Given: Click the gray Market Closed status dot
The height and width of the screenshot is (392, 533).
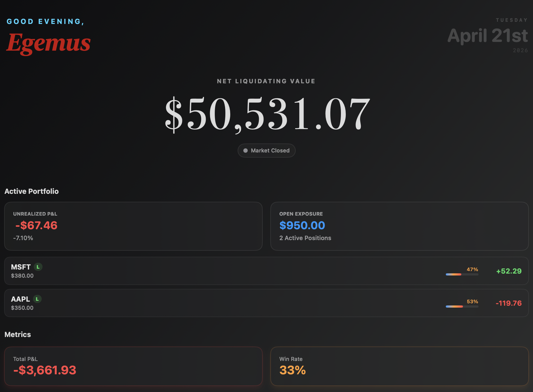Looking at the screenshot, I should point(246,151).
